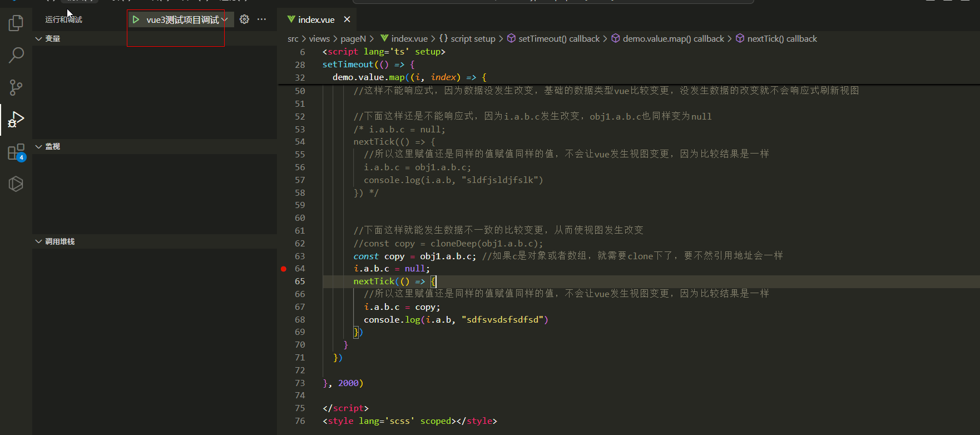The width and height of the screenshot is (980, 435).
Task: Click the sticky header setTimeout line
Action: click(368, 65)
